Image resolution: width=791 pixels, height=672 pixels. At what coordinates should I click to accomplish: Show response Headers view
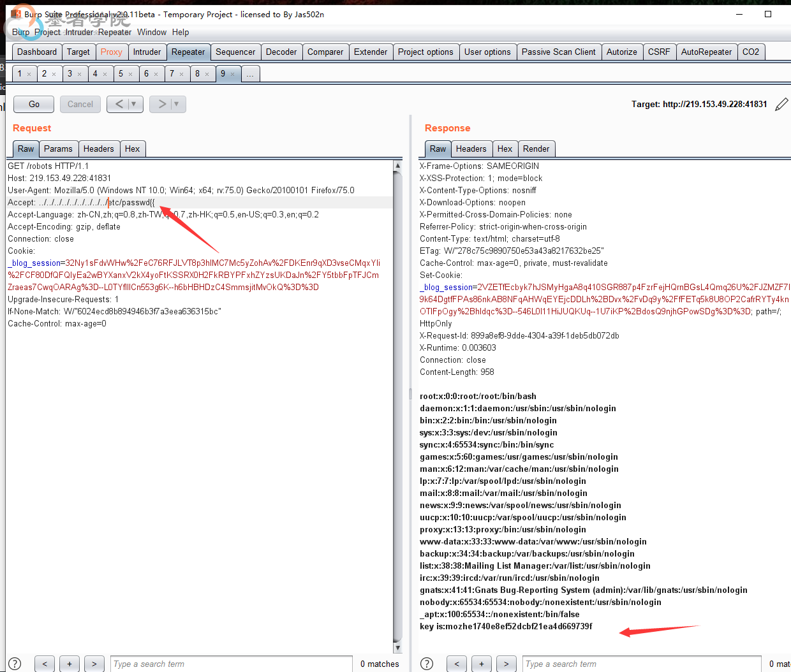[471, 149]
